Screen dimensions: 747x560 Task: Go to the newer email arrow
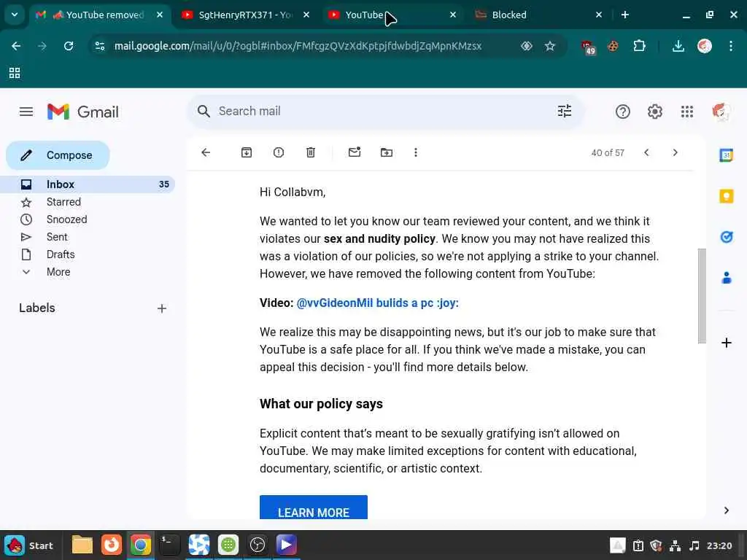coord(646,152)
